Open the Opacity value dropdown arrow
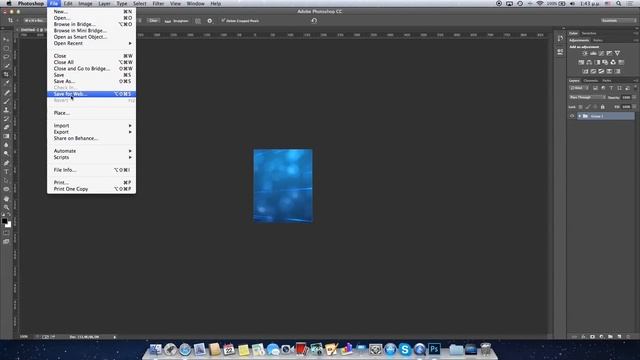 (x=634, y=98)
